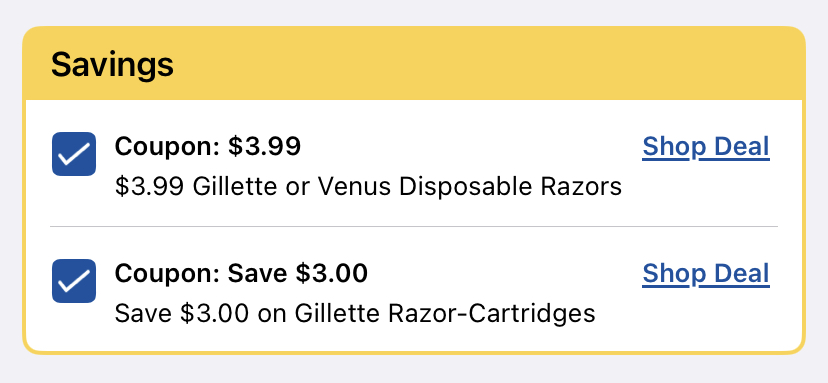Tap the blue tick box for Coupon: $3.99
Viewport: 828px width, 383px height.
[74, 154]
